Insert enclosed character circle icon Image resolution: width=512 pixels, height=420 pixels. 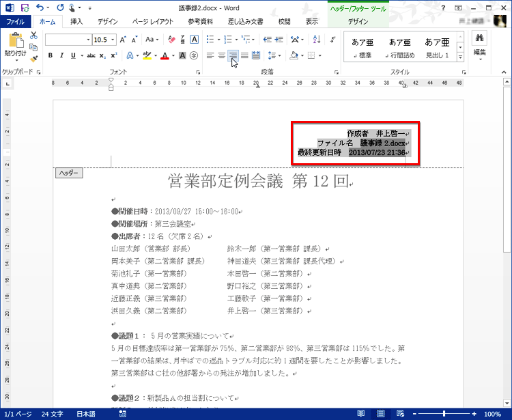pyautogui.click(x=194, y=55)
